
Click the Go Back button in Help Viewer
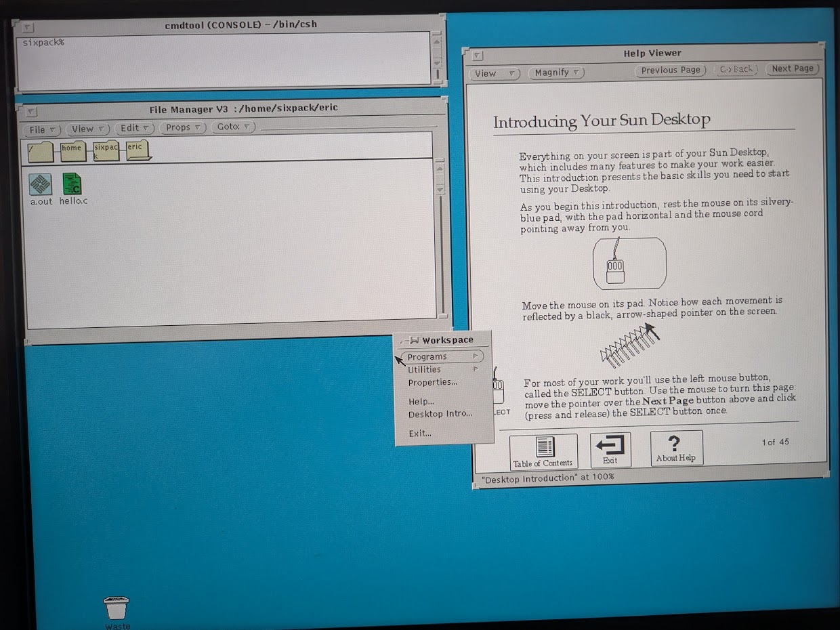[x=736, y=69]
